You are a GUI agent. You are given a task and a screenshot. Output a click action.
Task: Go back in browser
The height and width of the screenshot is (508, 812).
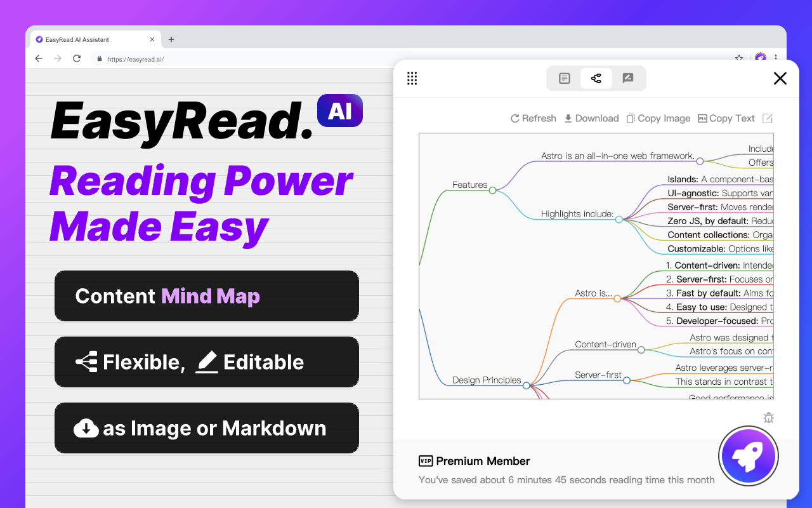pyautogui.click(x=39, y=58)
